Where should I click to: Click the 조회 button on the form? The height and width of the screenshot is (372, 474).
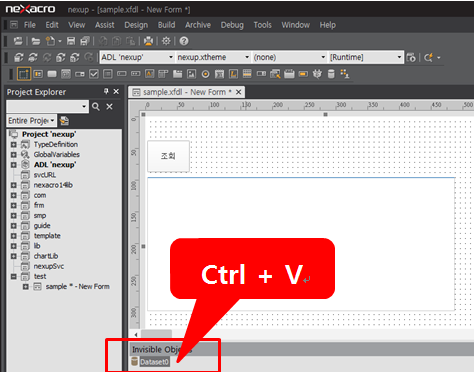pos(168,156)
